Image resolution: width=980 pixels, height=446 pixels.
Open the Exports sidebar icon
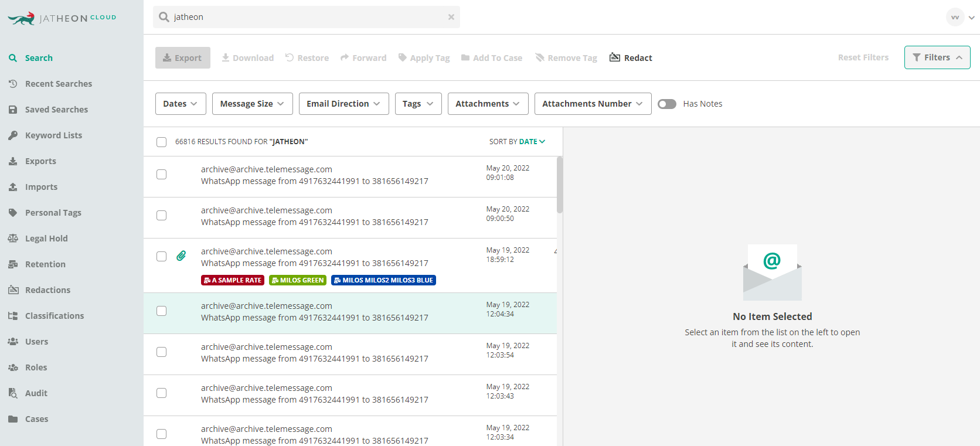coord(13,161)
